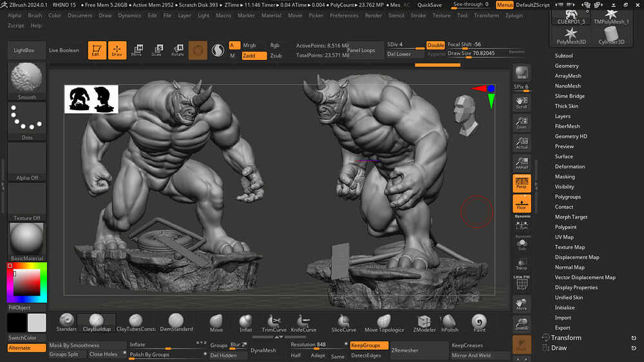Click the Zoom canvas icon
The image size is (644, 362).
tap(522, 123)
